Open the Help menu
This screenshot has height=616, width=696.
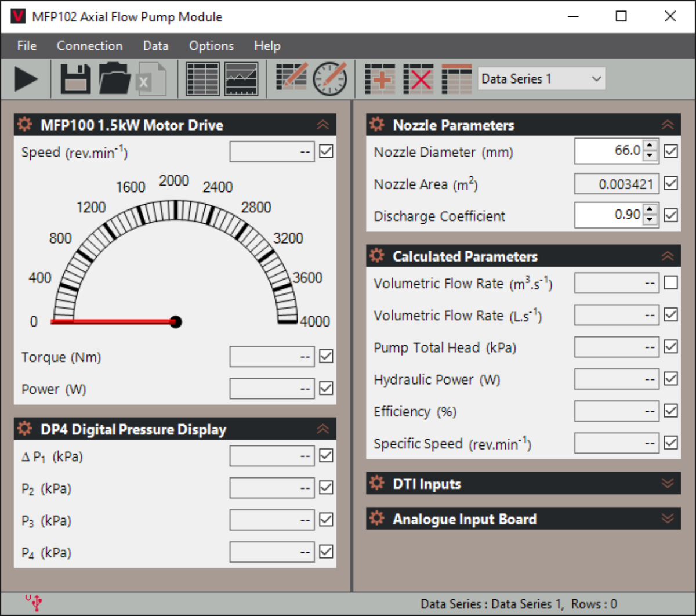click(267, 46)
